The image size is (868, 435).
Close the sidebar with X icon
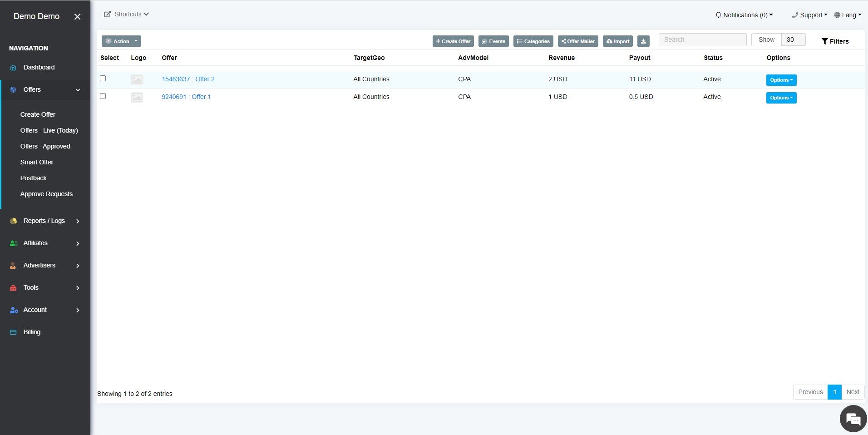[77, 17]
